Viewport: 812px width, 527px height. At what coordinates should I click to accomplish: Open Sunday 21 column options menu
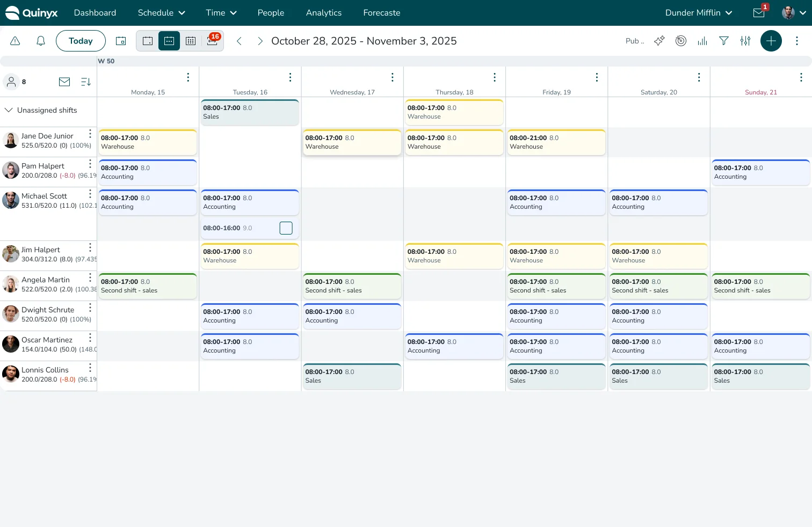(x=801, y=77)
